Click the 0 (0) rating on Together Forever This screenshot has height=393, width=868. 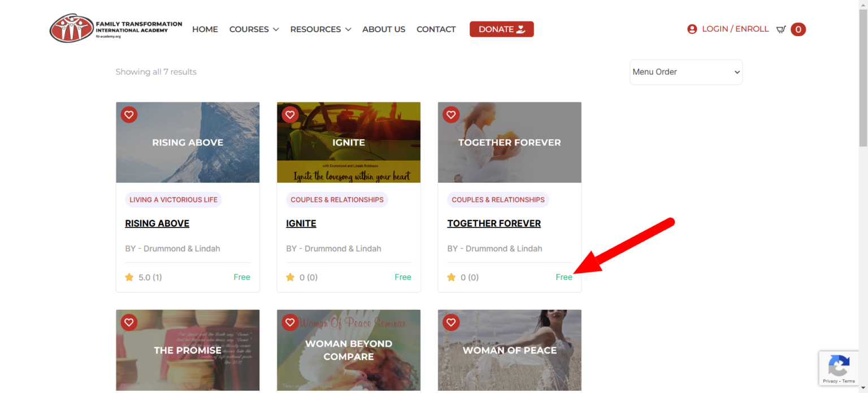(470, 277)
